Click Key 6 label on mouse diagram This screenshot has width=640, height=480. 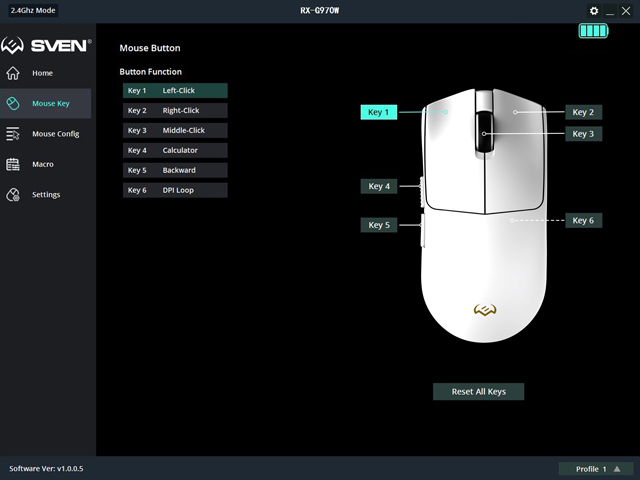(x=583, y=220)
